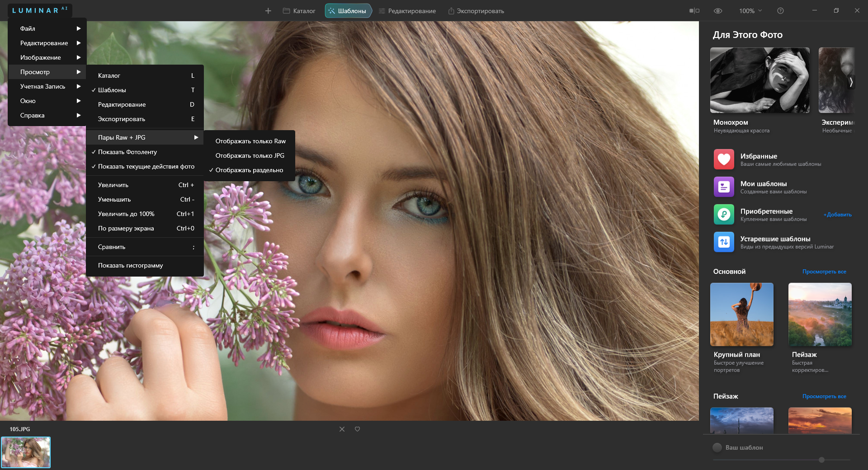The width and height of the screenshot is (868, 470).
Task: Select the 105.JPG filmstrip thumbnail
Action: click(x=26, y=452)
